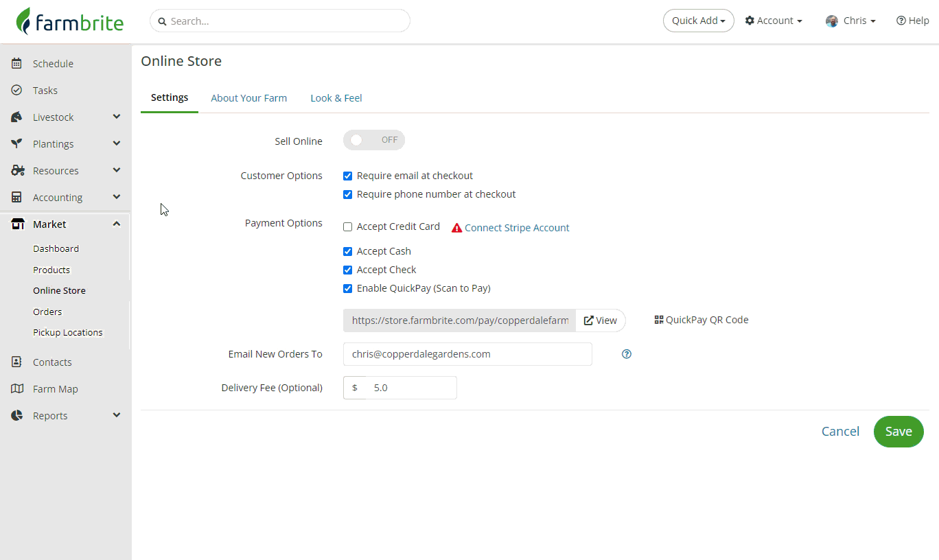Screen dimensions: 939x560
Task: Click the Reports pie chart icon
Action: click(17, 416)
